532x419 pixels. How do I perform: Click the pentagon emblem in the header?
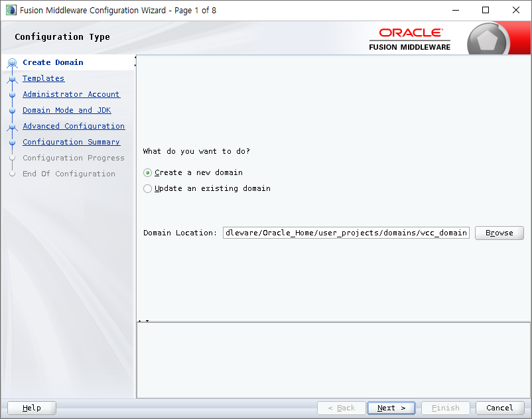click(x=487, y=40)
